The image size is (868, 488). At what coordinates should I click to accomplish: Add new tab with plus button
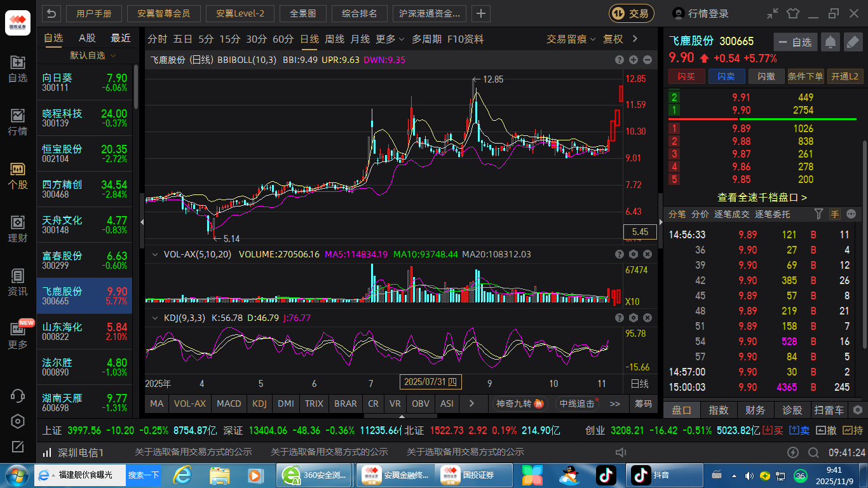(481, 13)
